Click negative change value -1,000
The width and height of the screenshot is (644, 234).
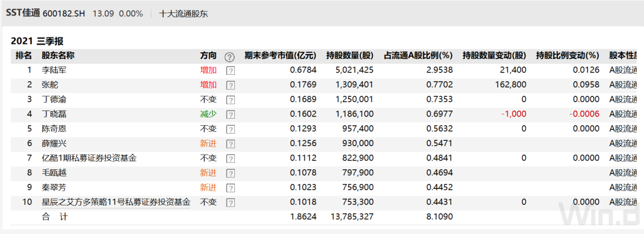[x=514, y=114]
